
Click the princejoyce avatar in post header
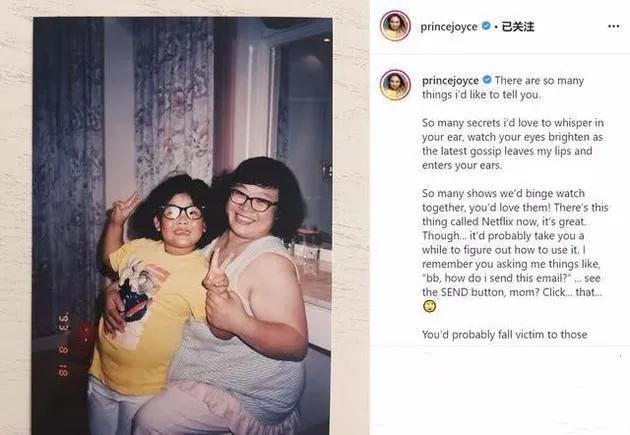395,26
